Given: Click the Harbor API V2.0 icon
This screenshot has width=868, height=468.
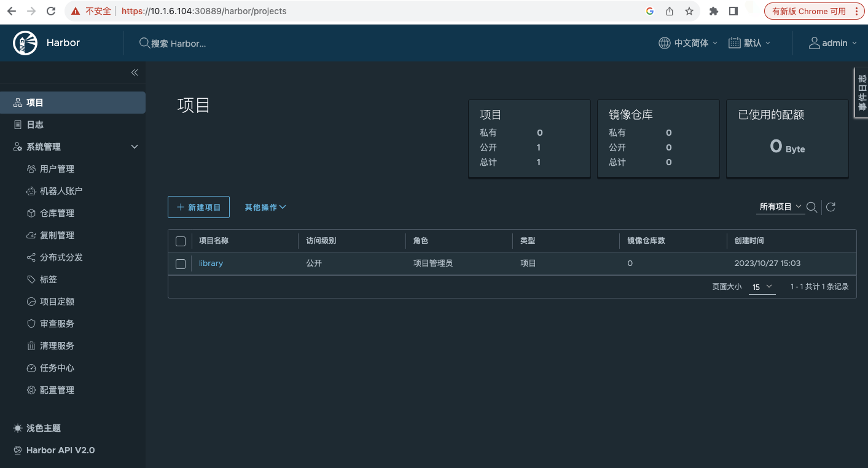Looking at the screenshot, I should [18, 450].
